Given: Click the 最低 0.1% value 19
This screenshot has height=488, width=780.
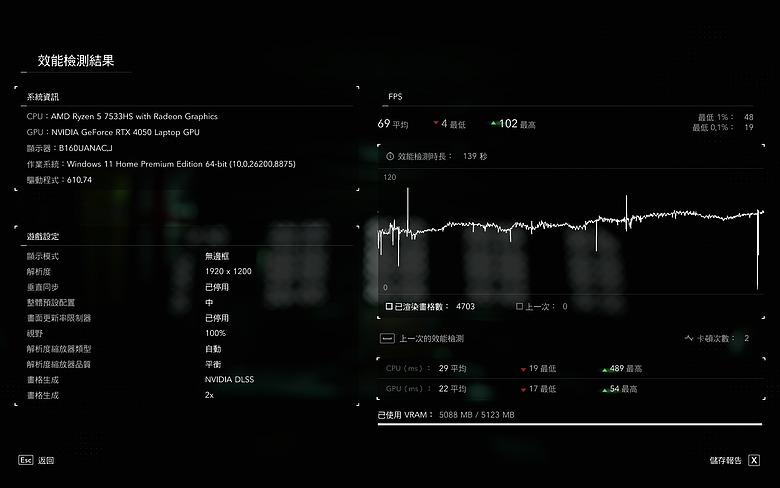Looking at the screenshot, I should coord(749,127).
